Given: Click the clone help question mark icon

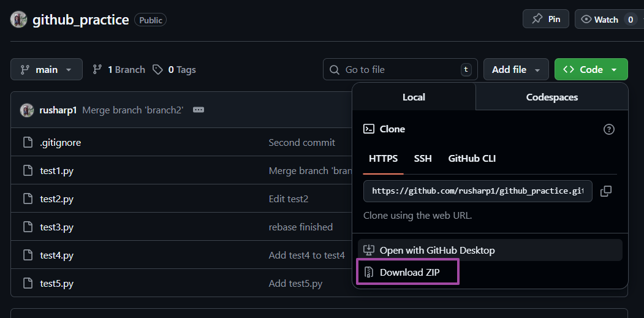Looking at the screenshot, I should point(608,129).
